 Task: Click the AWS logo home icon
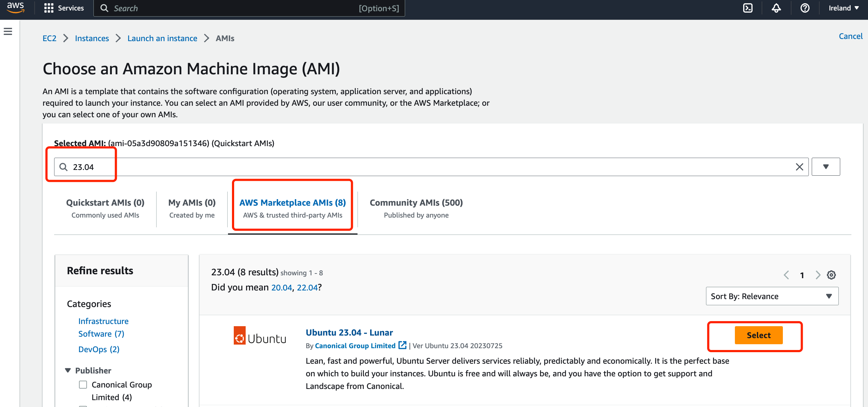coord(16,8)
